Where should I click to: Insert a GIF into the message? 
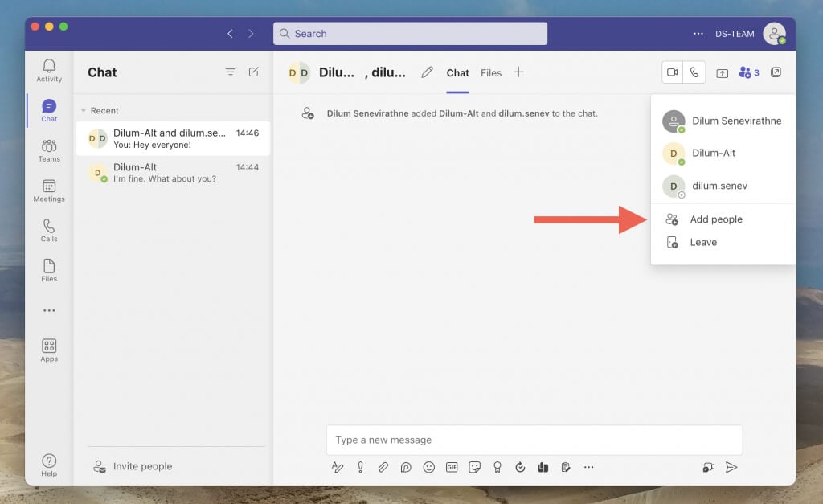[x=452, y=467]
